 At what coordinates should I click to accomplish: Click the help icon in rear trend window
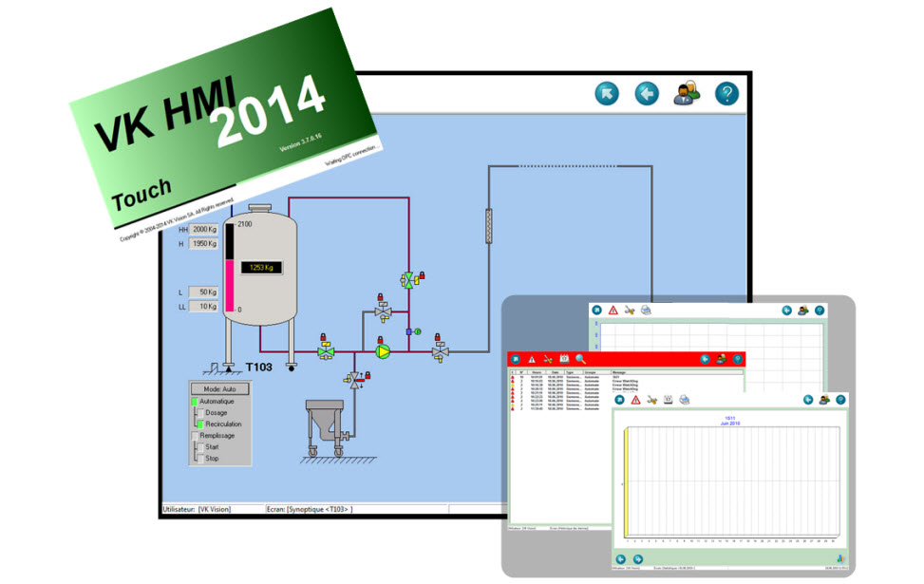tap(820, 310)
